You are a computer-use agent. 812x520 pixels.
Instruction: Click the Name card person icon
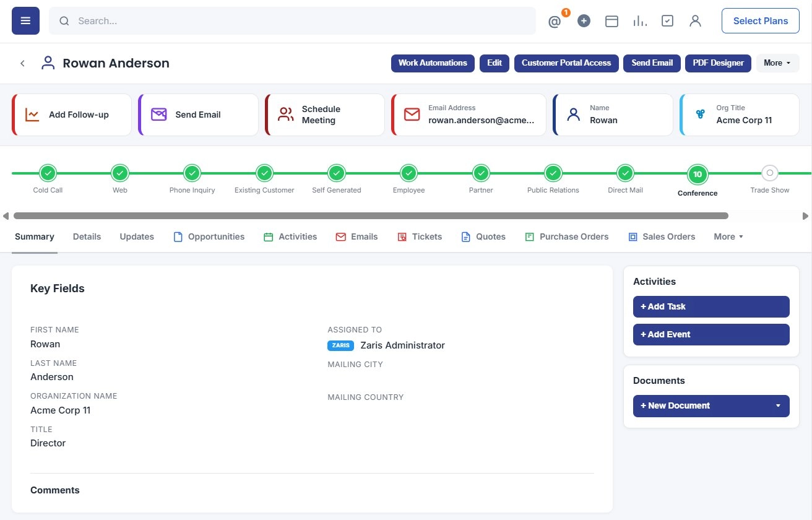pos(574,115)
